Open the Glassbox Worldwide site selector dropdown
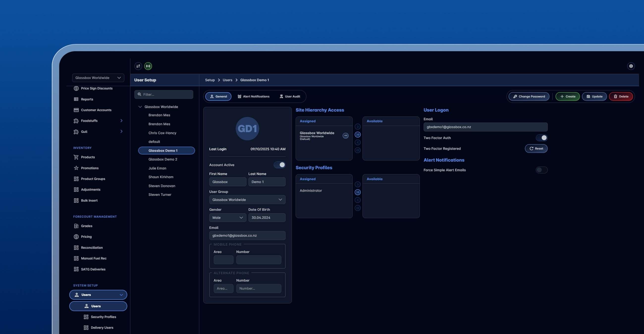 point(98,78)
